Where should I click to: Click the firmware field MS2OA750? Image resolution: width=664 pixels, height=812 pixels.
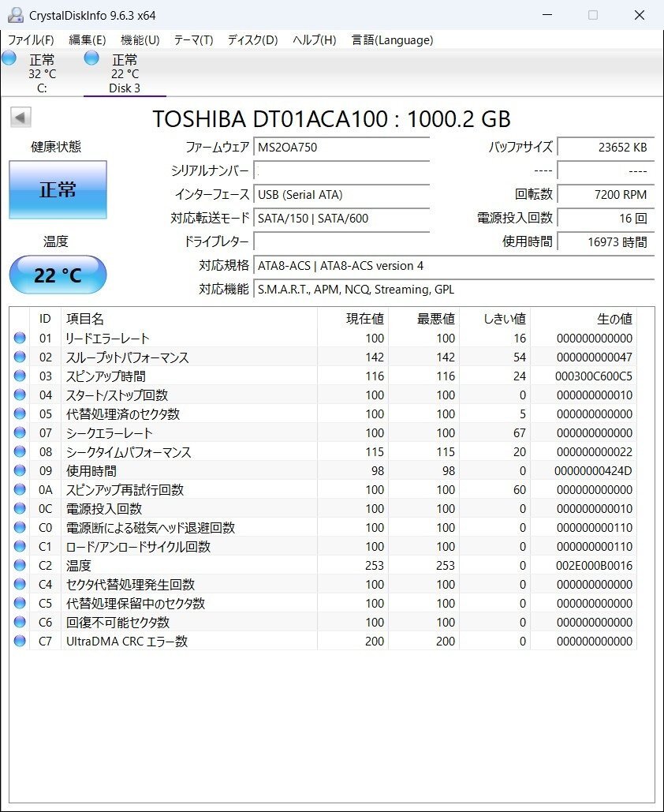pos(341,147)
